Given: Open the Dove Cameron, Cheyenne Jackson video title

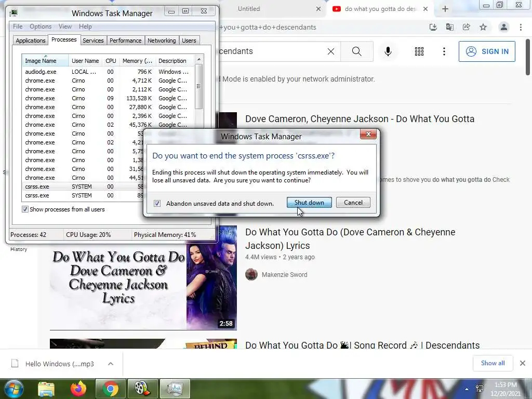Looking at the screenshot, I should pos(360,119).
